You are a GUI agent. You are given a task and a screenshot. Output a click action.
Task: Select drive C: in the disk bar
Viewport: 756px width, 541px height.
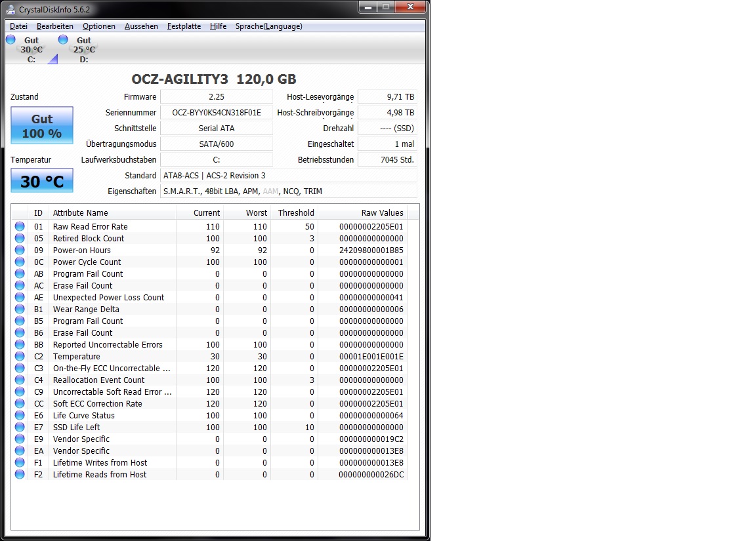(x=31, y=50)
